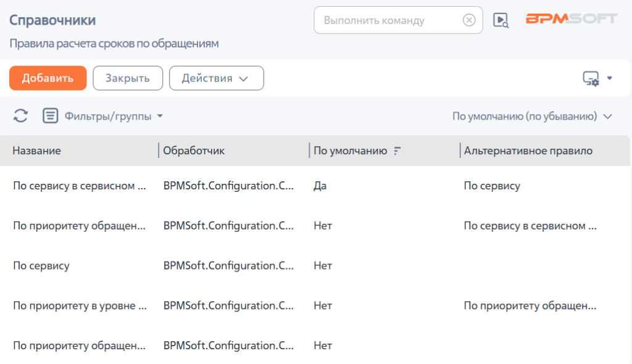Screen dimensions: 632x364
Task: Click the BPMSoft logo
Action: pyautogui.click(x=571, y=19)
